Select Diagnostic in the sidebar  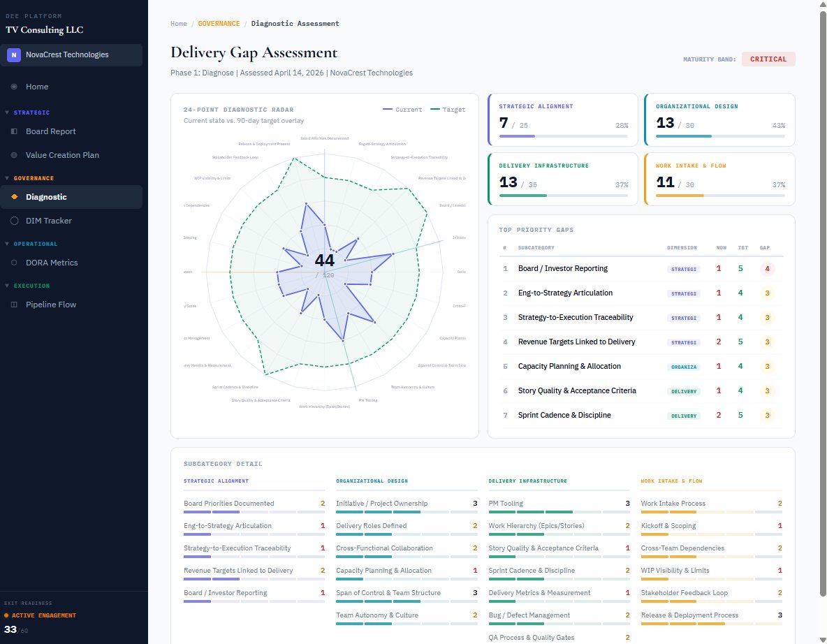(x=71, y=197)
